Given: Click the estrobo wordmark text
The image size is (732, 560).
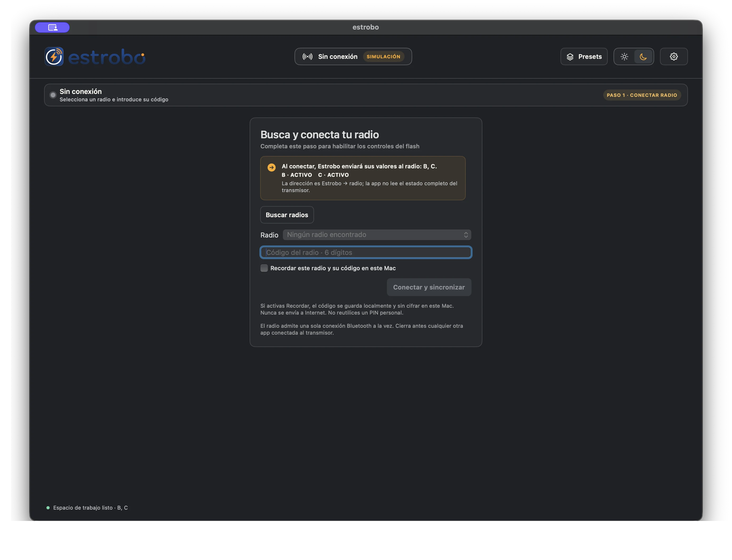Looking at the screenshot, I should pos(107,57).
